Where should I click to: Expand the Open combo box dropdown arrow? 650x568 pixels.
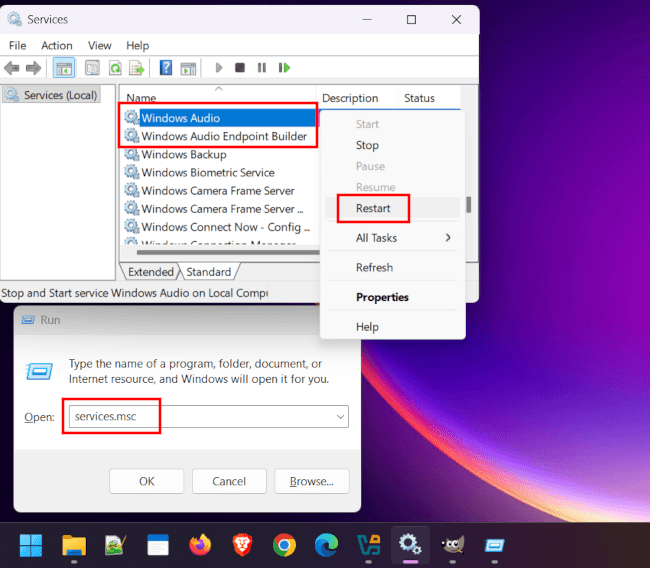[x=340, y=417]
